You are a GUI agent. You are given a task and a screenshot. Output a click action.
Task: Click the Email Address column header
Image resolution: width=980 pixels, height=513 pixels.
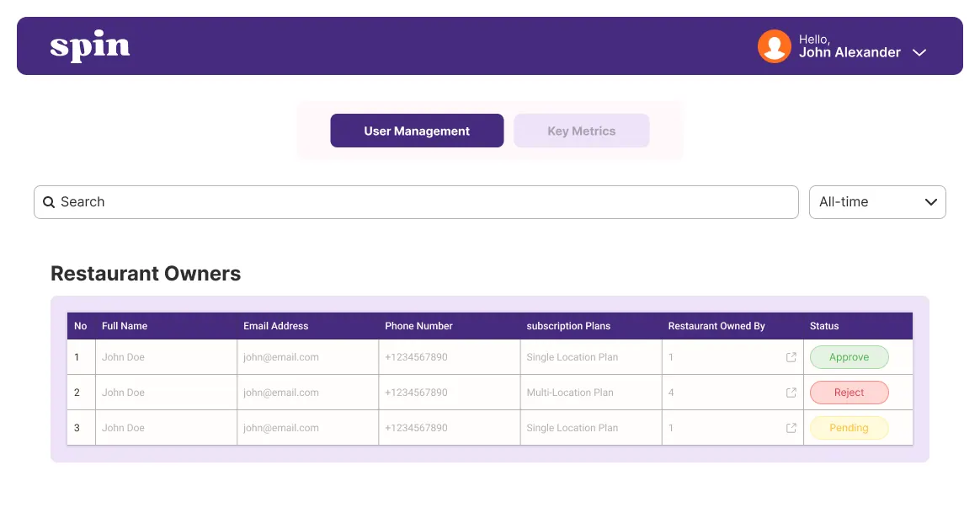pyautogui.click(x=275, y=326)
